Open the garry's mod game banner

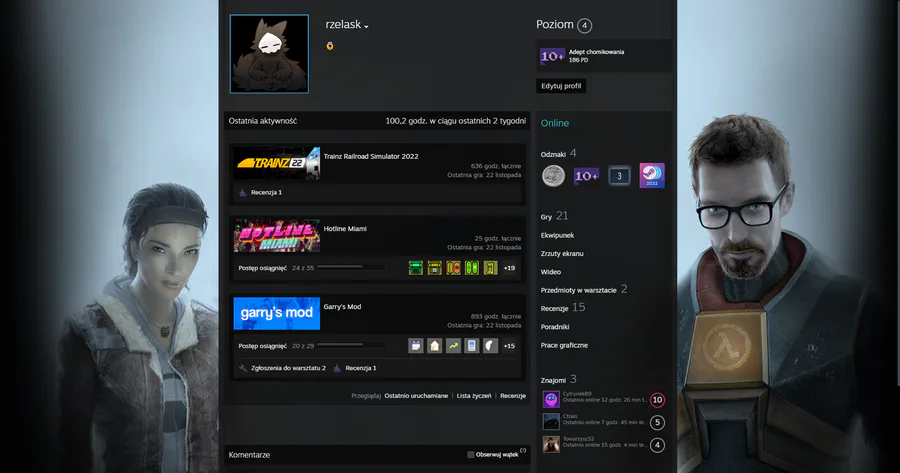tap(277, 313)
